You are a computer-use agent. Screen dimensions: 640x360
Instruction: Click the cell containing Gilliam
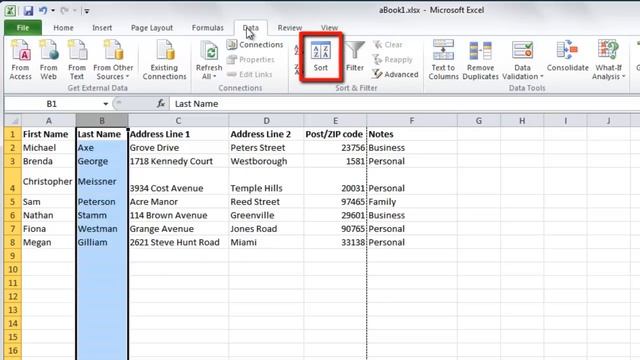(x=102, y=242)
